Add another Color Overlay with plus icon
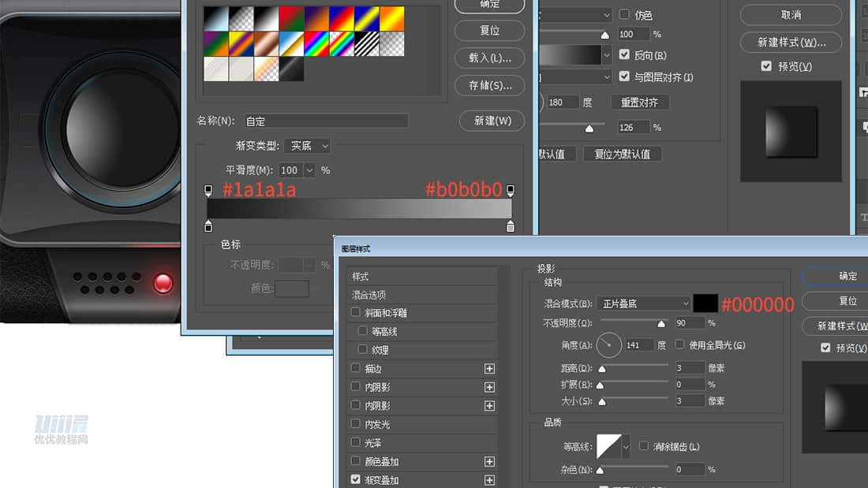 pyautogui.click(x=489, y=461)
